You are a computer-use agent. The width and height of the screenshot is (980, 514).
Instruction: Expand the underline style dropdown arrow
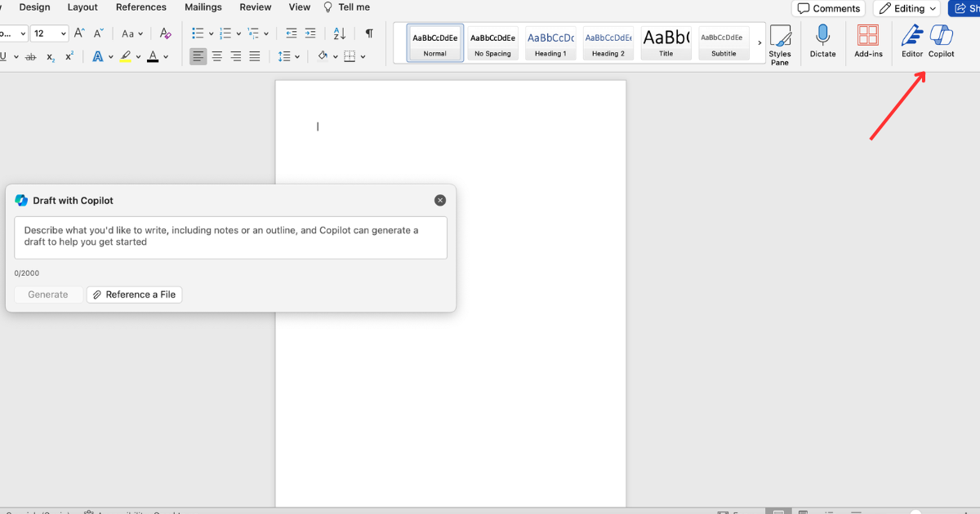pos(16,57)
